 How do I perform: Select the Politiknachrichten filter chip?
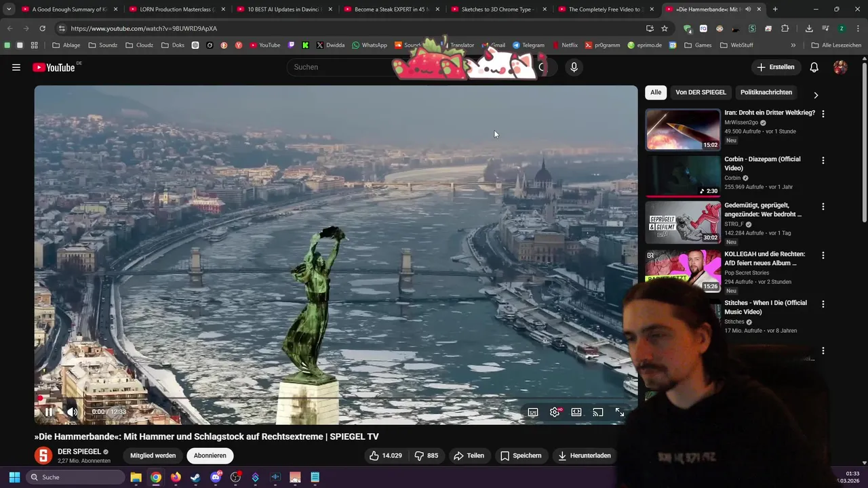[x=766, y=92]
